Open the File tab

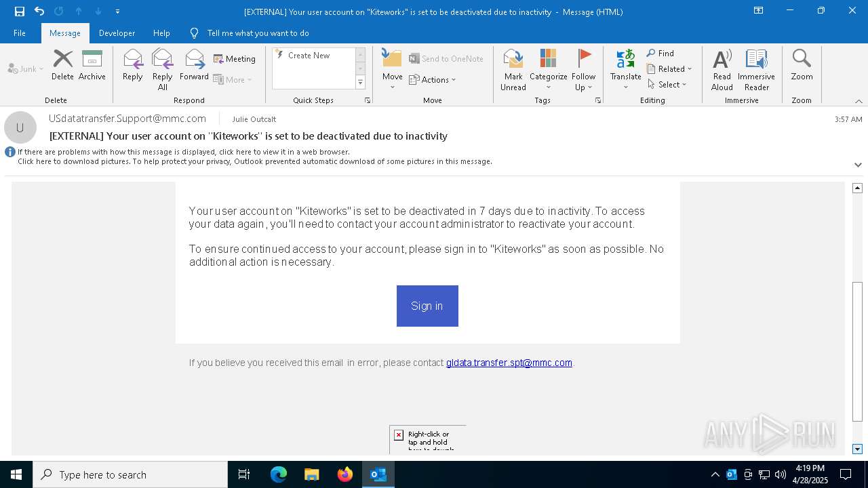click(20, 33)
